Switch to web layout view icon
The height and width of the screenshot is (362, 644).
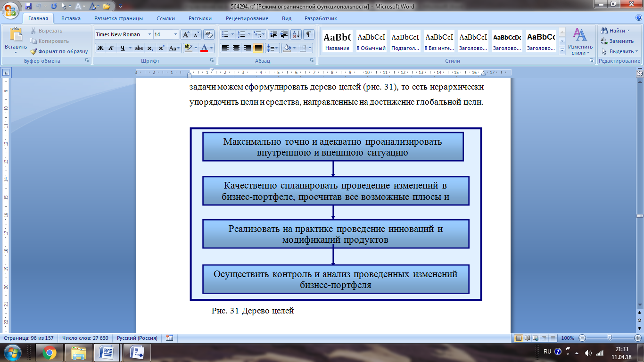pyautogui.click(x=536, y=338)
